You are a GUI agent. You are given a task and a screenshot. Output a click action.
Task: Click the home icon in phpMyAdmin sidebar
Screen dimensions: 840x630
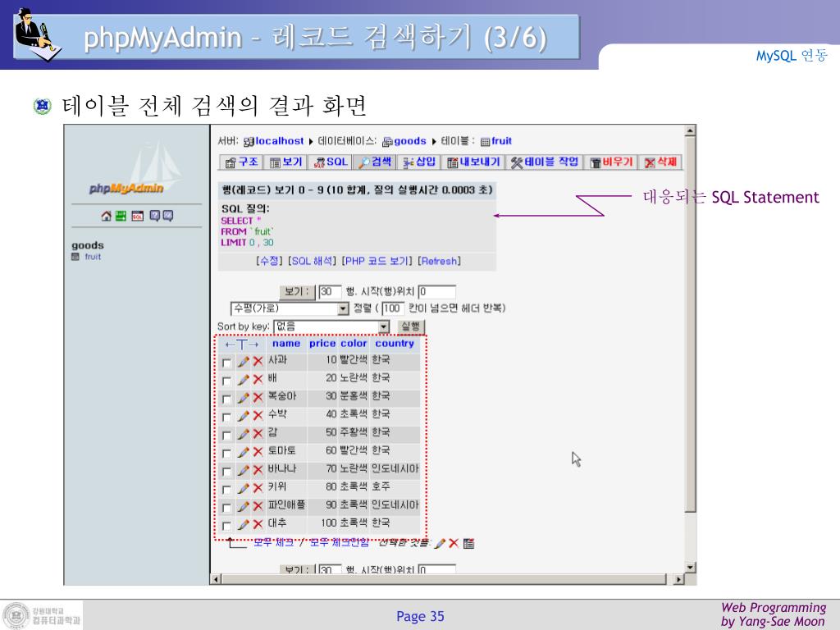106,216
